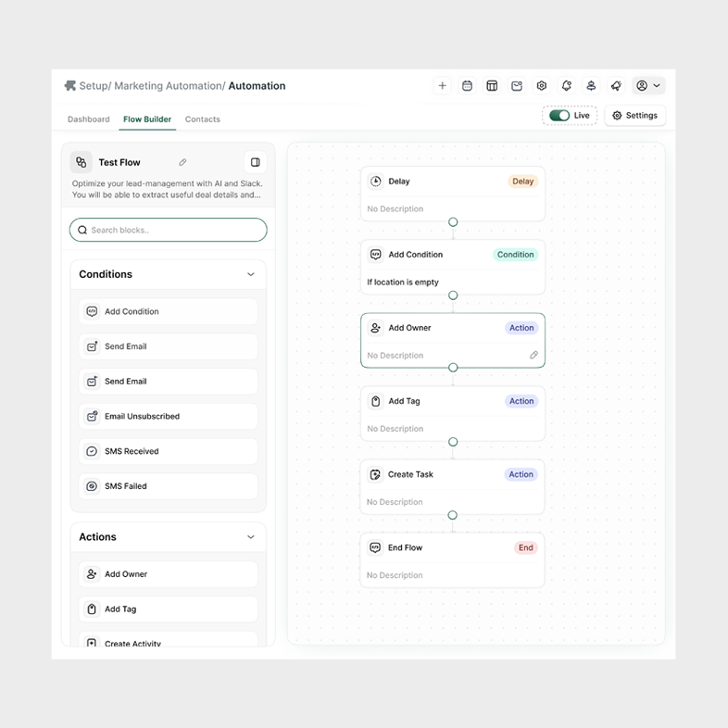Open the notifications bell icon
This screenshot has height=728, width=728.
(566, 86)
